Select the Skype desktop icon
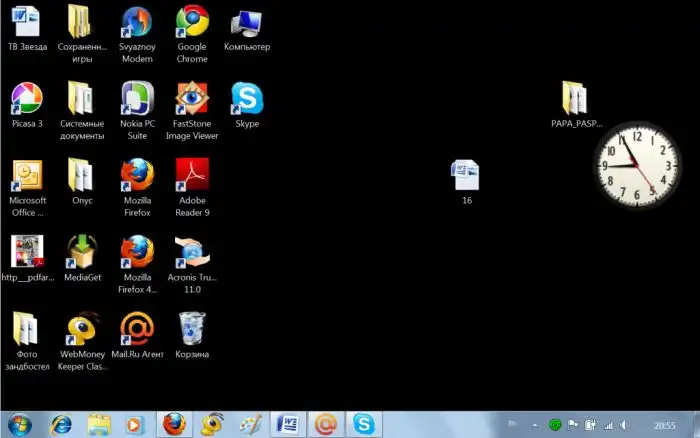The width and height of the screenshot is (700, 438). pos(247,98)
